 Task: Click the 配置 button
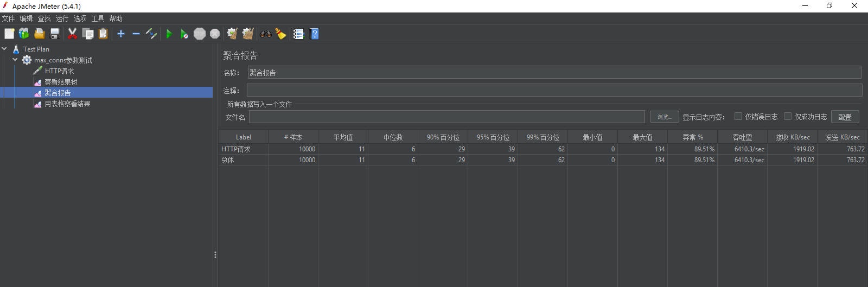point(845,117)
